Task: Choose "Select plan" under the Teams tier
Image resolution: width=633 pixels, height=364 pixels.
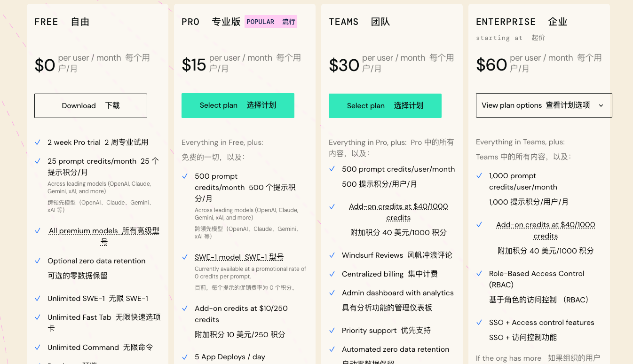Action: click(x=385, y=106)
